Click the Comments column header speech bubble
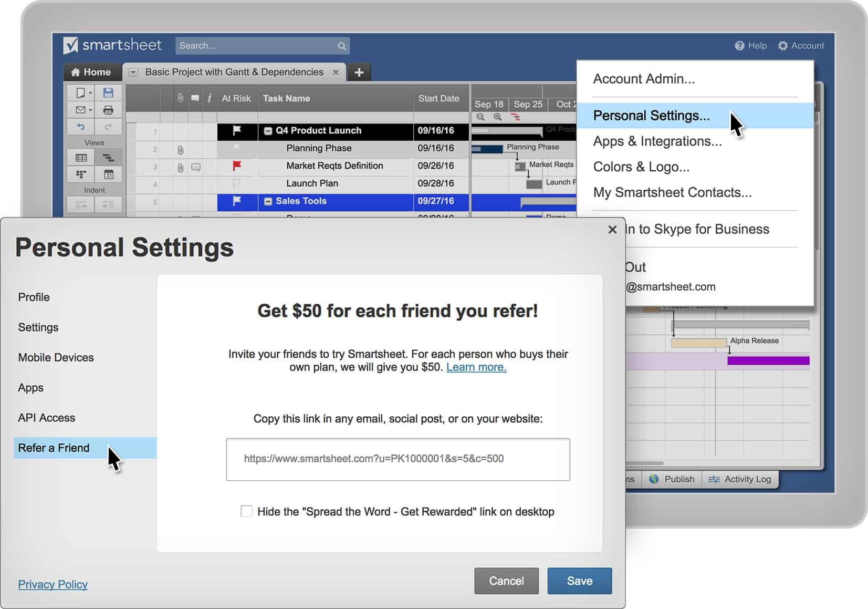The height and width of the screenshot is (609, 868). (x=195, y=98)
